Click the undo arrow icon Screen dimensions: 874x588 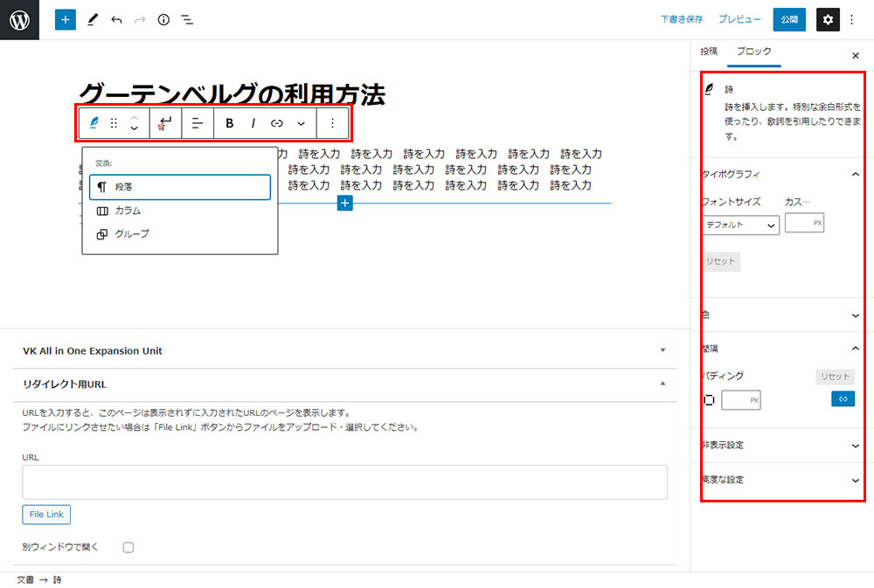pyautogui.click(x=116, y=19)
